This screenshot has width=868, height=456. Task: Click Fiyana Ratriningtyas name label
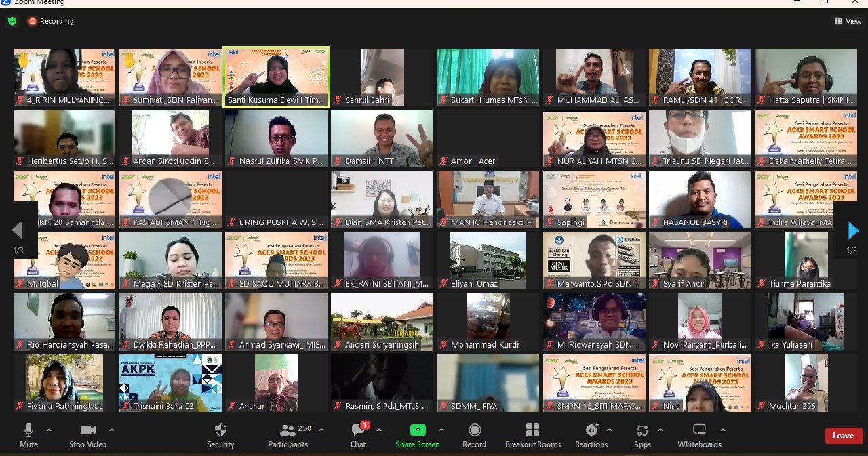click(66, 406)
